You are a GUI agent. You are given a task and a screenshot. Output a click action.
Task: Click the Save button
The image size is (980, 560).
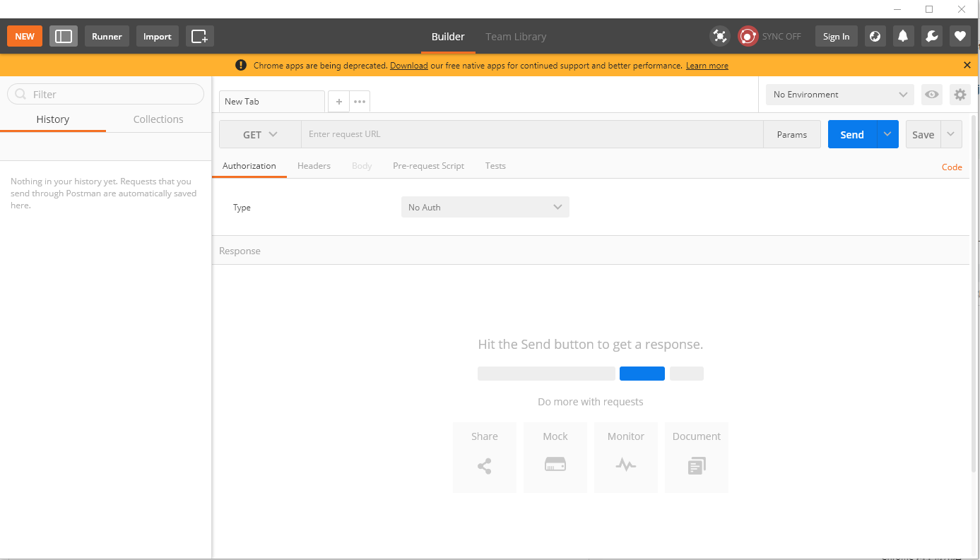pos(923,134)
